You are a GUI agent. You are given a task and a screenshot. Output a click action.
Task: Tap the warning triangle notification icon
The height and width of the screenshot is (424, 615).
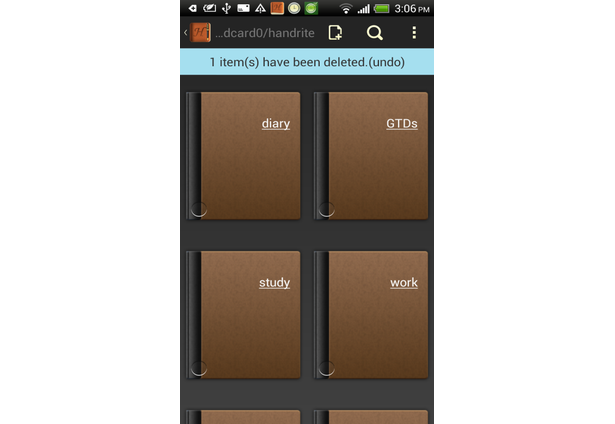[260, 8]
